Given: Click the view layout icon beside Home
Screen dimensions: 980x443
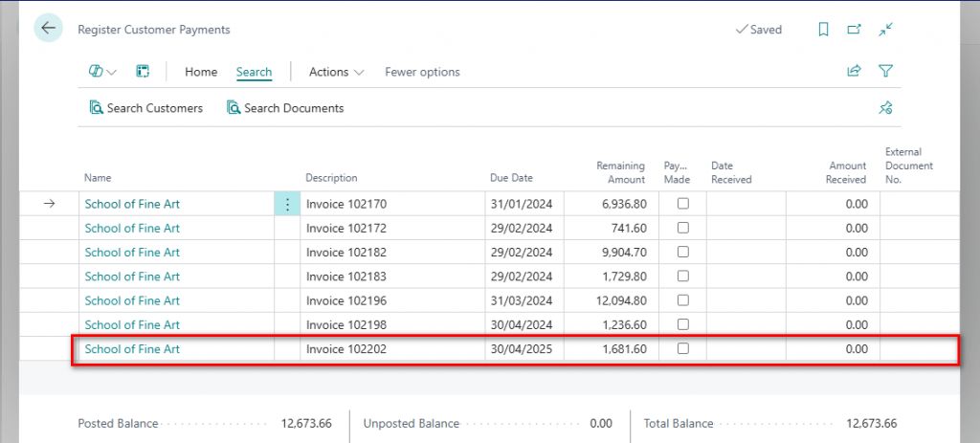Looking at the screenshot, I should pyautogui.click(x=143, y=72).
